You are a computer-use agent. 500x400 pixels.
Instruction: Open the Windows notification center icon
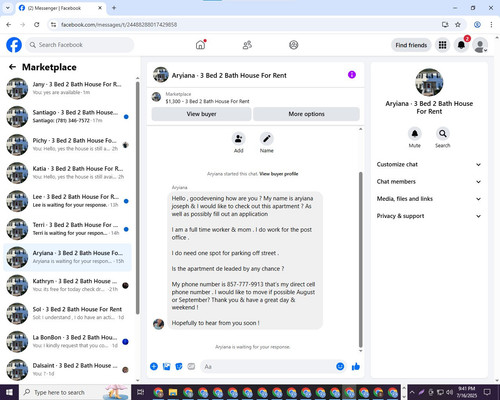(487, 392)
